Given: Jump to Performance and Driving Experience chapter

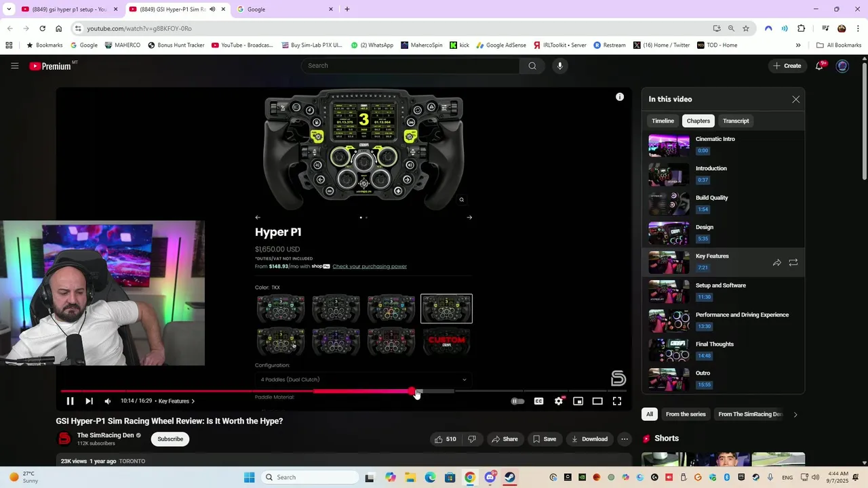Looking at the screenshot, I should (724, 321).
